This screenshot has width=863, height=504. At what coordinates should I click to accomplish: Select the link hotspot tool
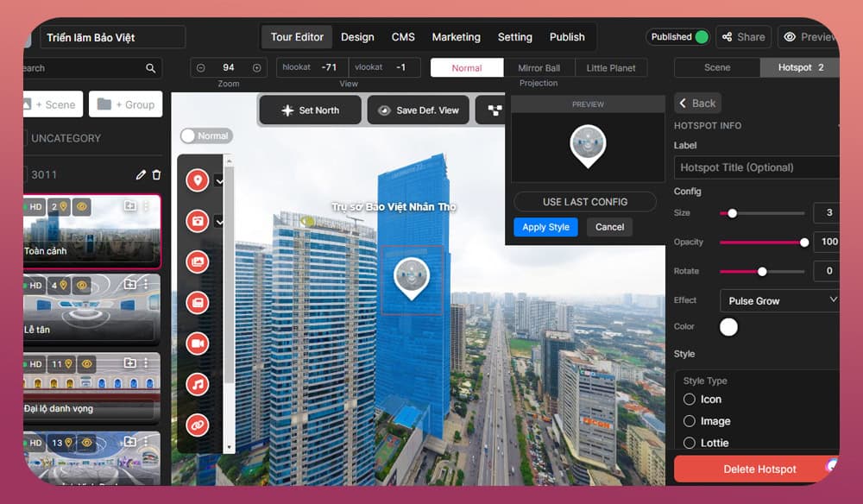[x=197, y=422]
